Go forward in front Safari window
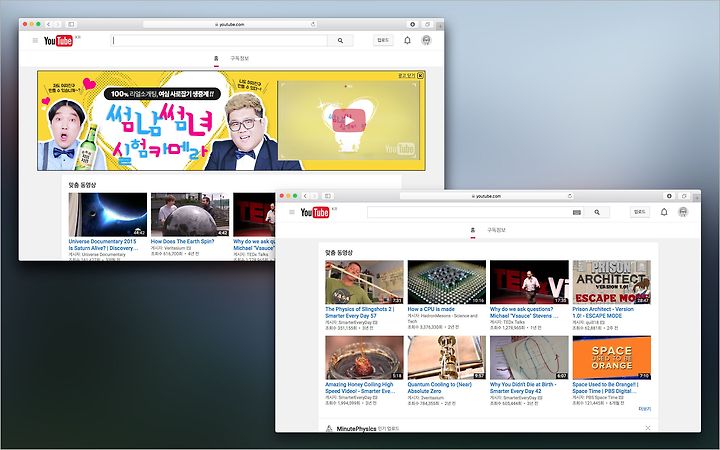The image size is (720, 450). point(314,196)
